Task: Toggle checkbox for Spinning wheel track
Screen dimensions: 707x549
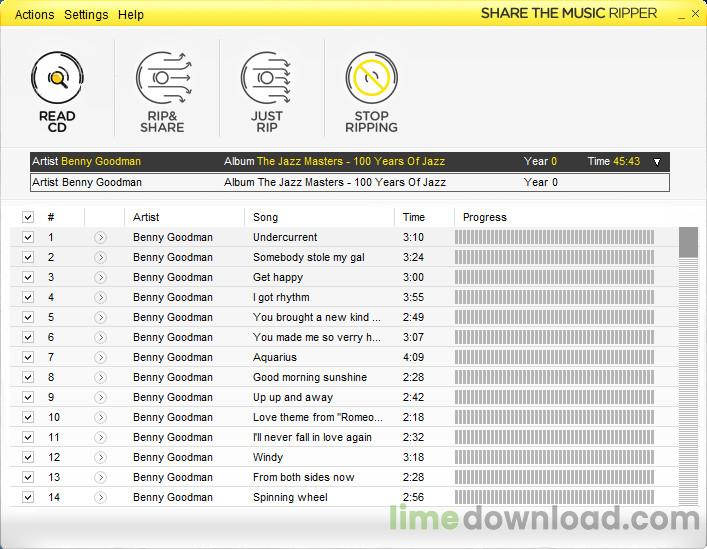Action: pos(28,497)
